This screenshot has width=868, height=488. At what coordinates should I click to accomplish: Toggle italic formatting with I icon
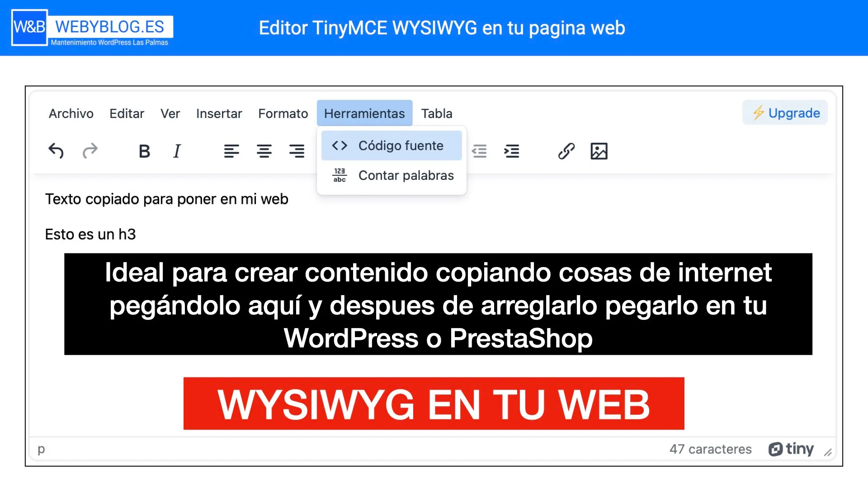coord(177,151)
